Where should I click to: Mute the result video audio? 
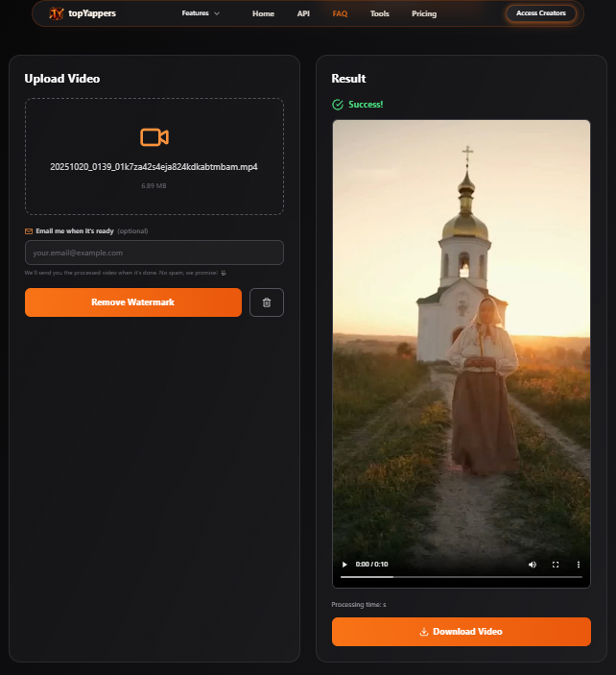coord(533,565)
